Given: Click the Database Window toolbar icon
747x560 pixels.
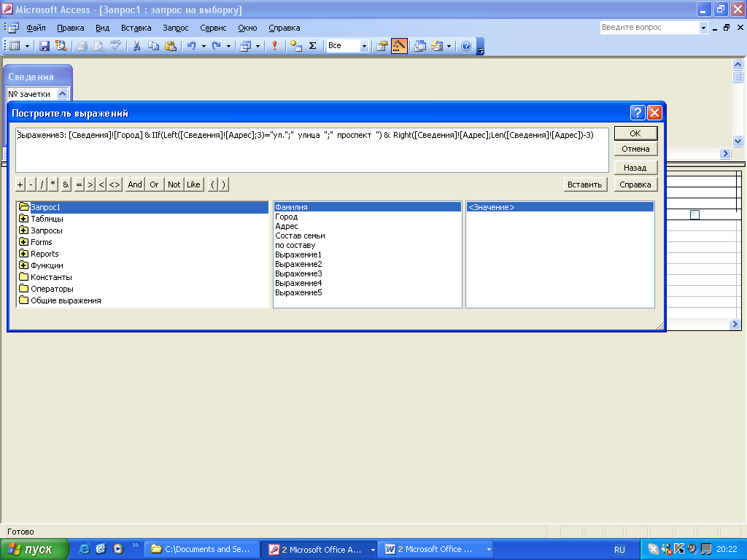Looking at the screenshot, I should (419, 46).
